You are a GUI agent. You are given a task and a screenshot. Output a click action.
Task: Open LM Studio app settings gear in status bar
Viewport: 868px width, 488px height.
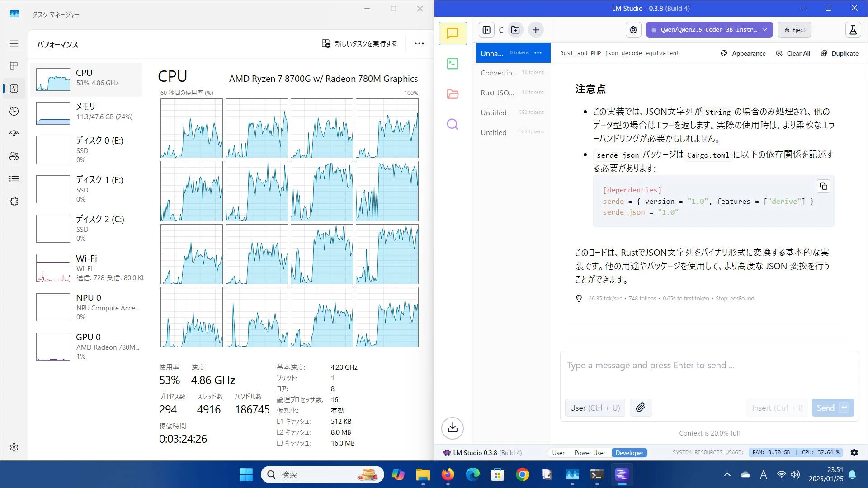click(x=854, y=453)
